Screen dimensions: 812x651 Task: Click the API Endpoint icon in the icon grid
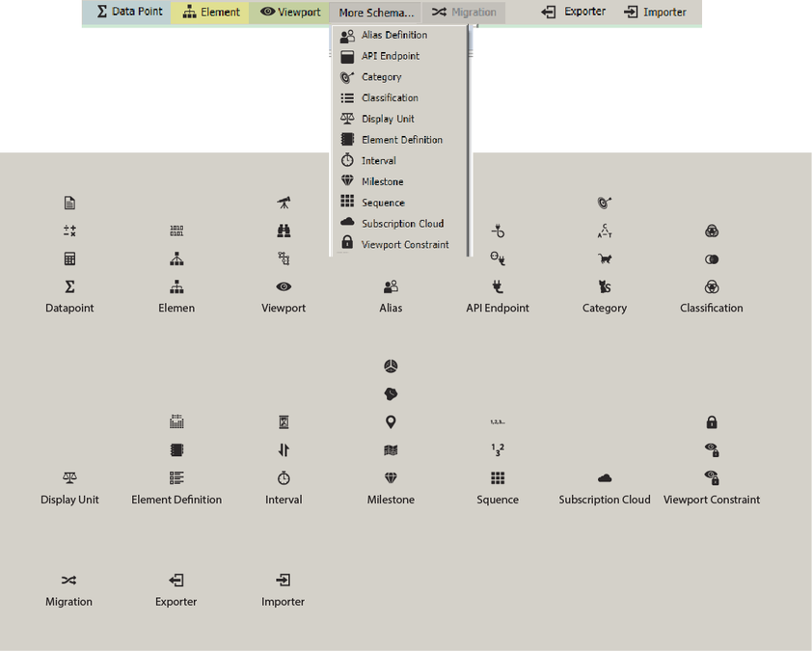click(498, 286)
